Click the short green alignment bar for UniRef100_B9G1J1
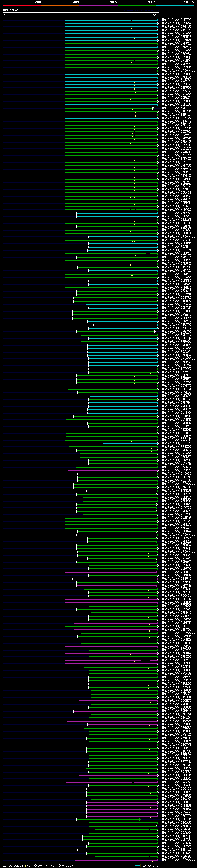The height and width of the screenshot is (868, 197). pyautogui.click(x=109, y=108)
